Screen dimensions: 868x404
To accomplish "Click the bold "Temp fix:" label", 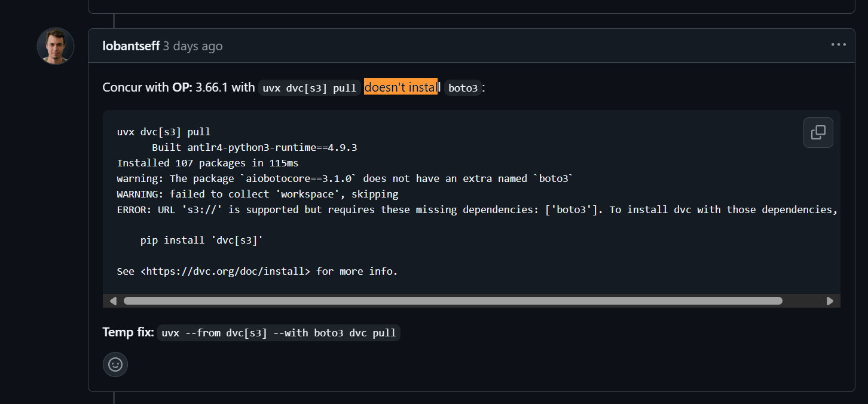I will click(129, 332).
